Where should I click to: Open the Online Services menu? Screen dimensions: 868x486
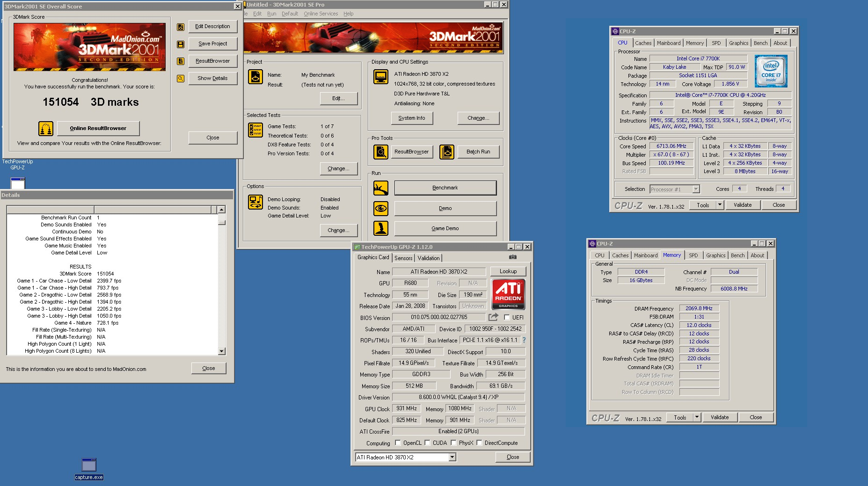(x=321, y=14)
